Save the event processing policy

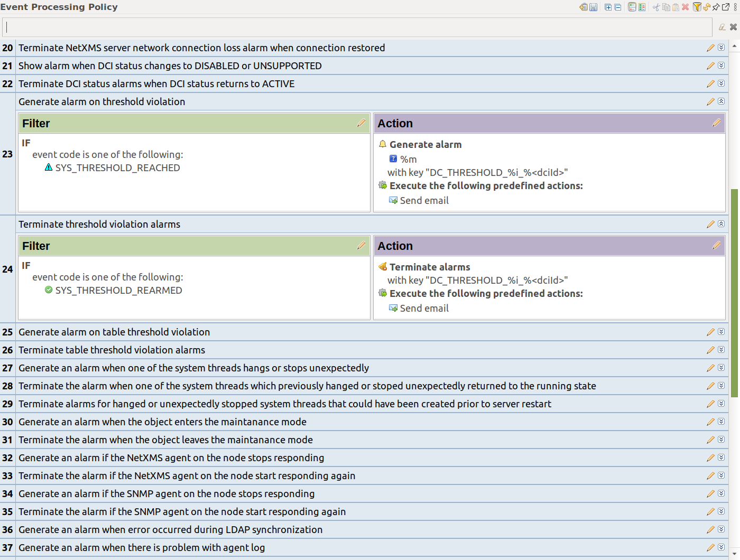[593, 7]
